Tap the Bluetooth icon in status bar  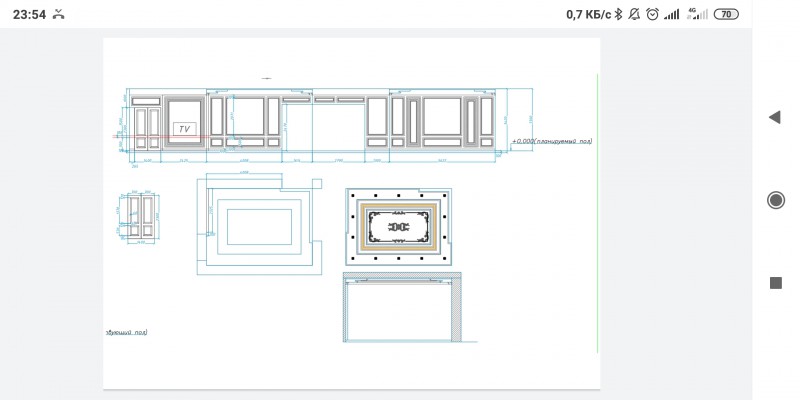click(x=618, y=14)
